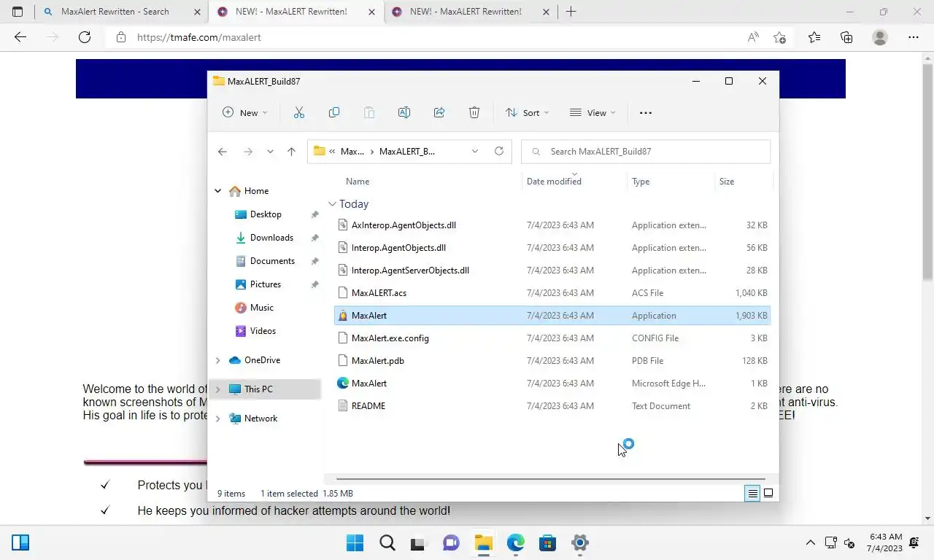Select the MaxAlert.pdb file
Screen dimensions: 934x560
click(x=552, y=361)
